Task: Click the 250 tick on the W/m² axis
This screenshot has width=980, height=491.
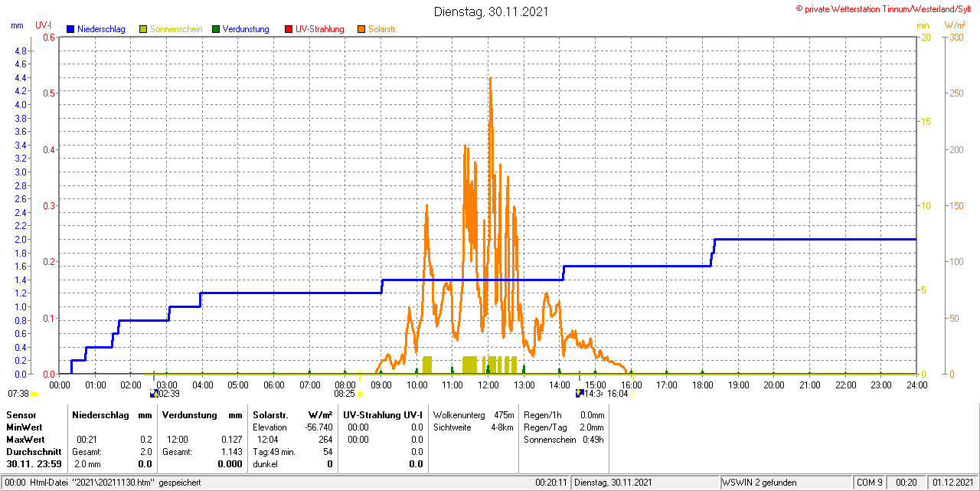Action: tap(955, 93)
